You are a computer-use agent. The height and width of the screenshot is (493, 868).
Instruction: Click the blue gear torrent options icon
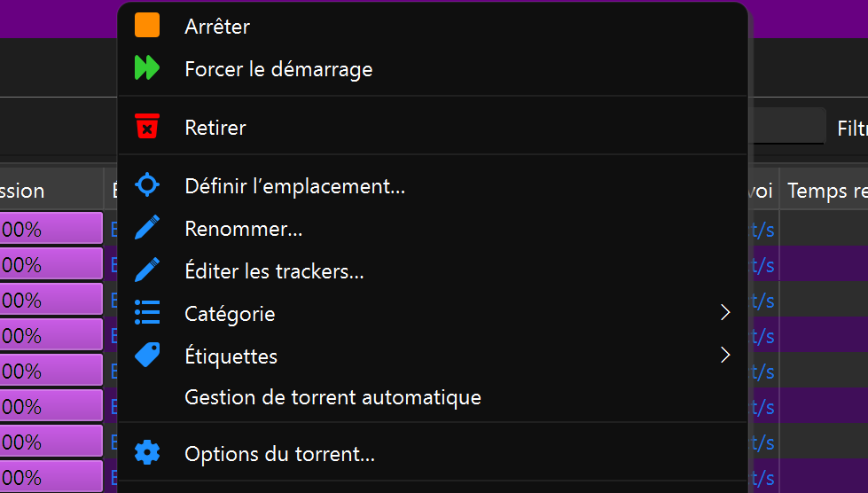coord(146,453)
